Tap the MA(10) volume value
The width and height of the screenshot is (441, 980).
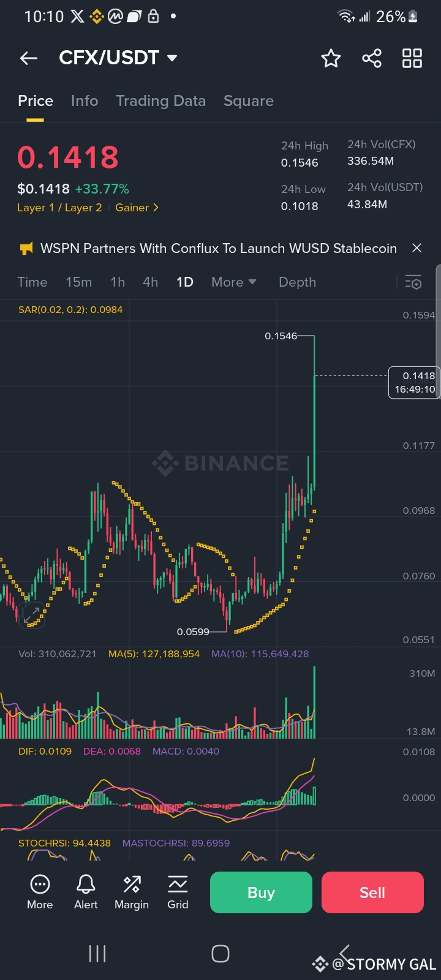coord(260,654)
